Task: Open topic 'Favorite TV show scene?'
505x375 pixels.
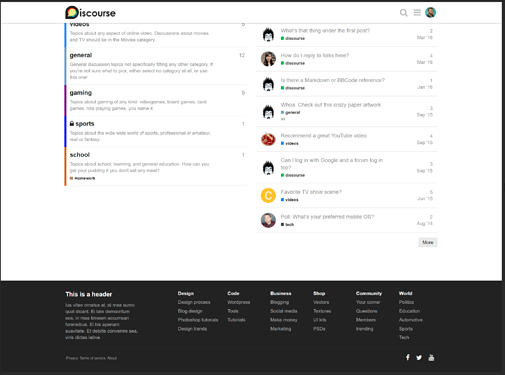Action: [311, 192]
